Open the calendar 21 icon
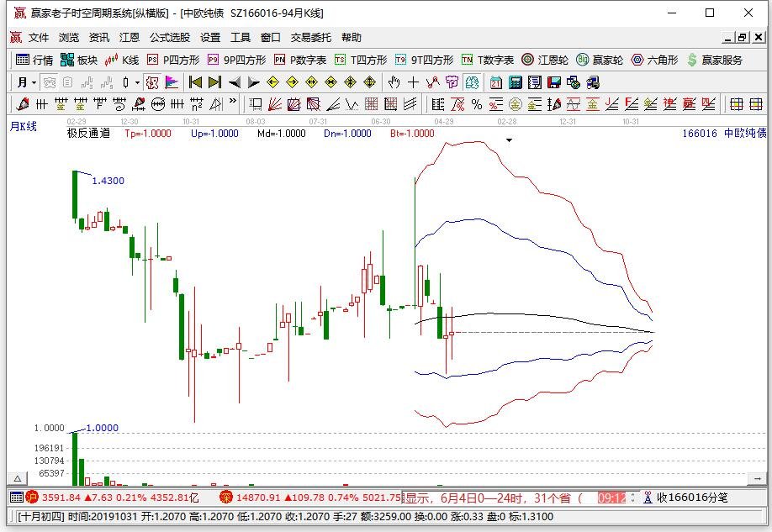This screenshot has width=772, height=532. coord(496,82)
